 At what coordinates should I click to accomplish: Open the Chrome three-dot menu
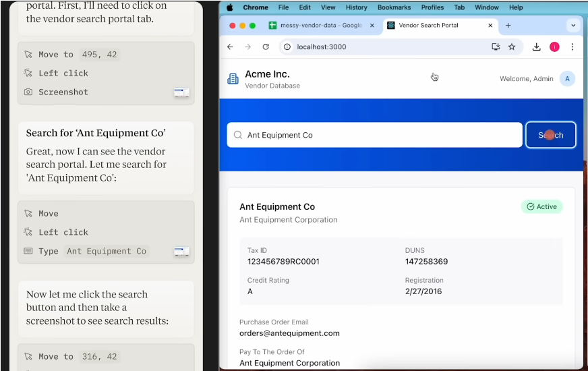[x=572, y=47]
